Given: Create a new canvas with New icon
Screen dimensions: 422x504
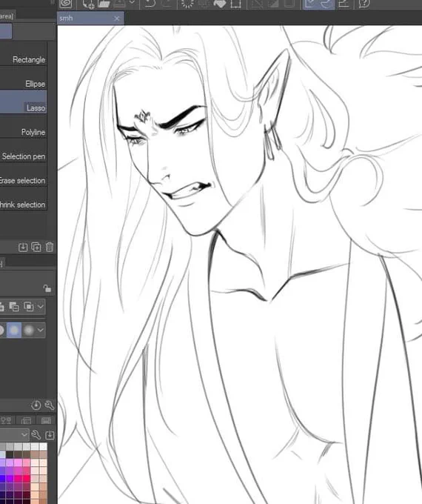Looking at the screenshot, I should coord(88,4).
